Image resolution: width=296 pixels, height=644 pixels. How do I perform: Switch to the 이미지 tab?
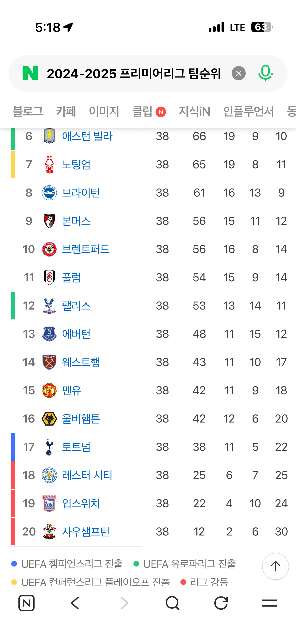coord(104,111)
